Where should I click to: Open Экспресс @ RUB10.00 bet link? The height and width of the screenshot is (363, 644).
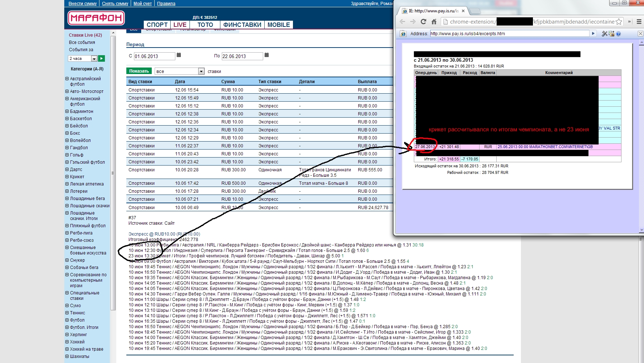pos(164,234)
